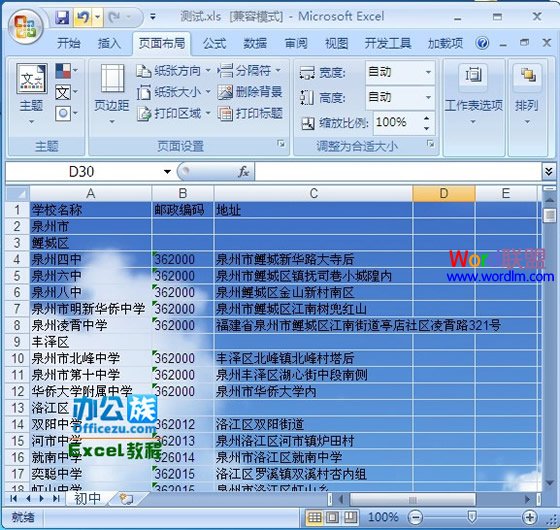Select the 初中 sheet tab
The image size is (560, 530).
[x=88, y=499]
